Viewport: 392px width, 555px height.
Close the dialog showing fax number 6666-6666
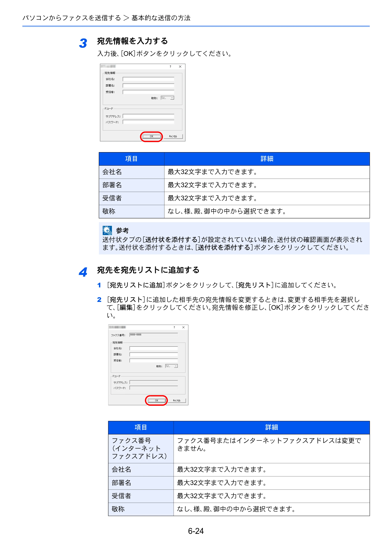(183, 327)
